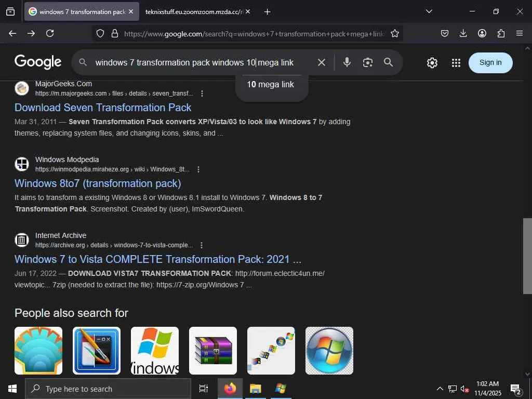Image resolution: width=532 pixels, height=399 pixels.
Task: Open Download Seven Transformation Pack result
Action: coord(103,108)
